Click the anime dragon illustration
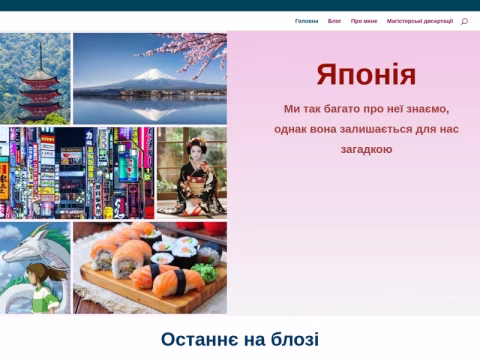The width and height of the screenshot is (480, 360). (x=35, y=268)
